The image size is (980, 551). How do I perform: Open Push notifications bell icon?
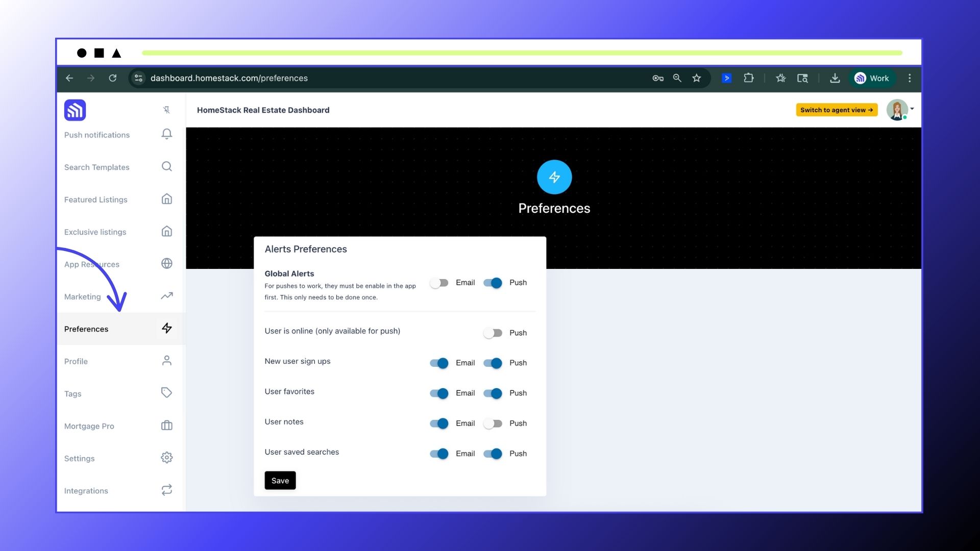[166, 134]
